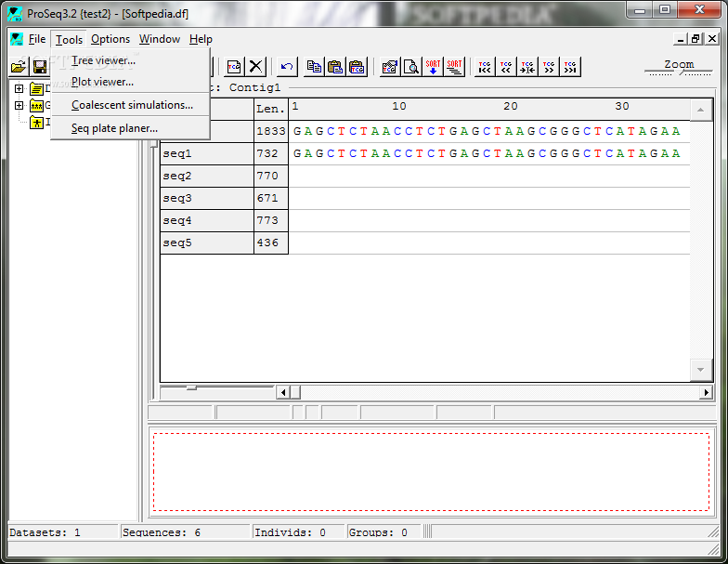Click length cell 436
728x564 pixels.
[271, 243]
